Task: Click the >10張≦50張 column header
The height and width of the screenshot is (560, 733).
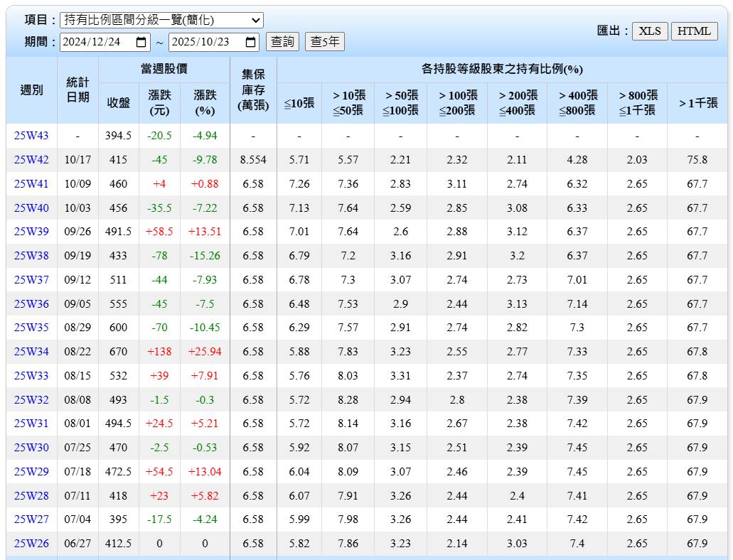Action: (348, 103)
